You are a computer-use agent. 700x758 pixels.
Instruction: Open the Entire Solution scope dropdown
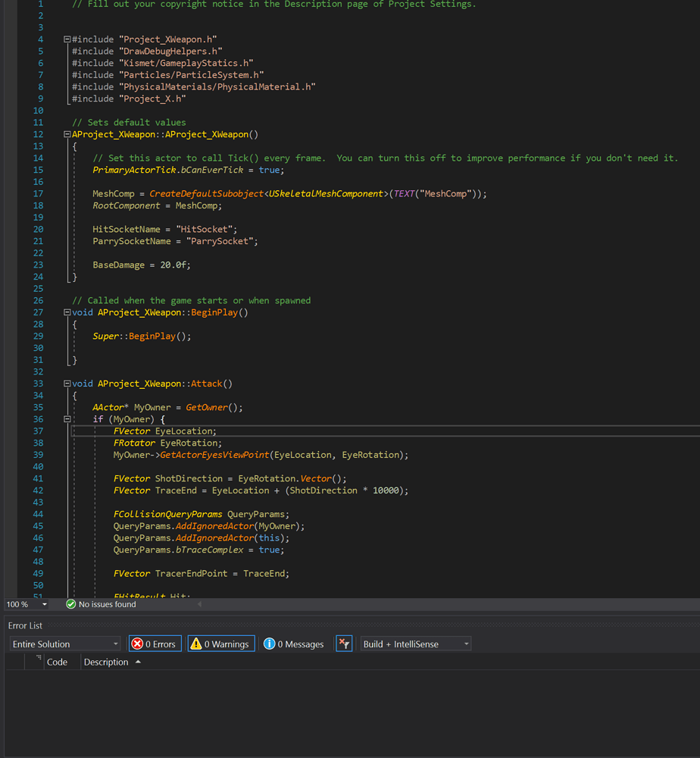[x=65, y=644]
